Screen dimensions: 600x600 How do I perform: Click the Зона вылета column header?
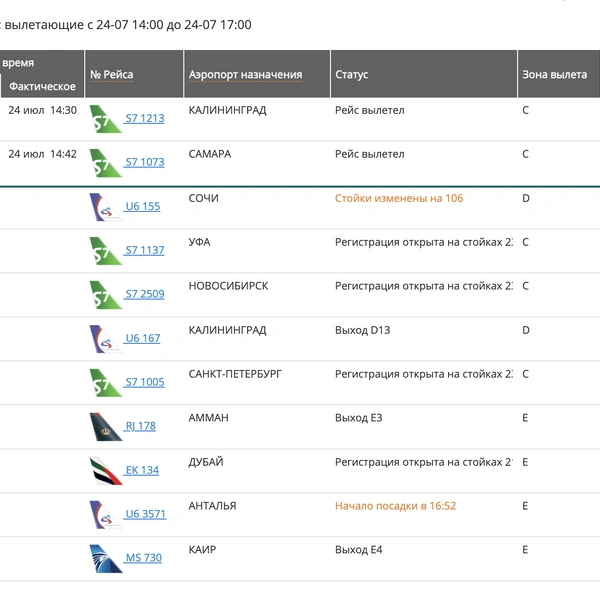[554, 75]
